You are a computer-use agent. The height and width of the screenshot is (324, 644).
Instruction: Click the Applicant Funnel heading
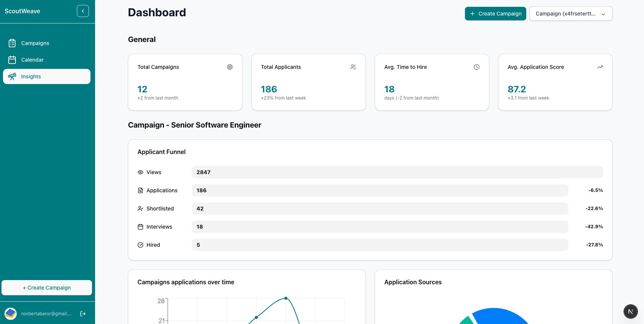(x=162, y=152)
